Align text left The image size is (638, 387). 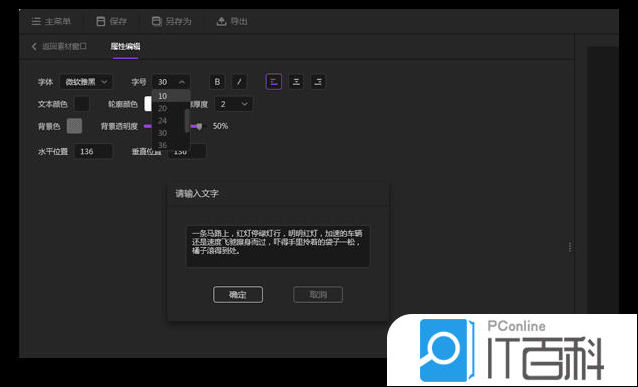point(274,82)
